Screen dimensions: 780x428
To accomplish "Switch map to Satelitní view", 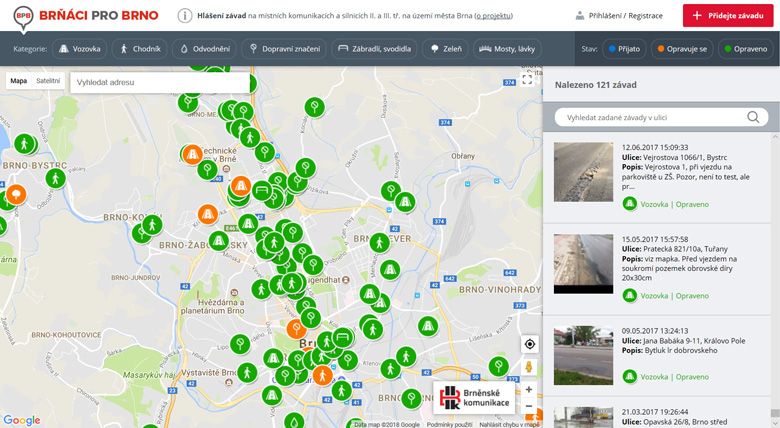I will pos(48,81).
